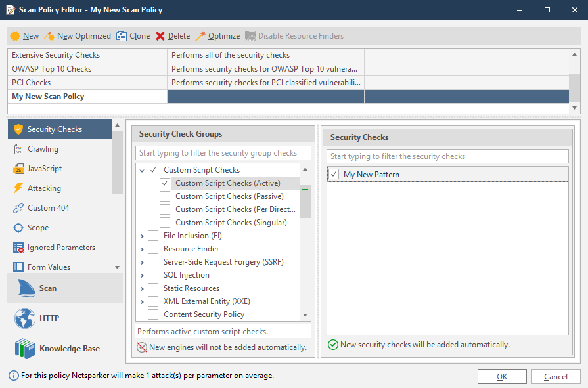588x388 pixels.
Task: Click the New policy sun icon
Action: pos(15,36)
